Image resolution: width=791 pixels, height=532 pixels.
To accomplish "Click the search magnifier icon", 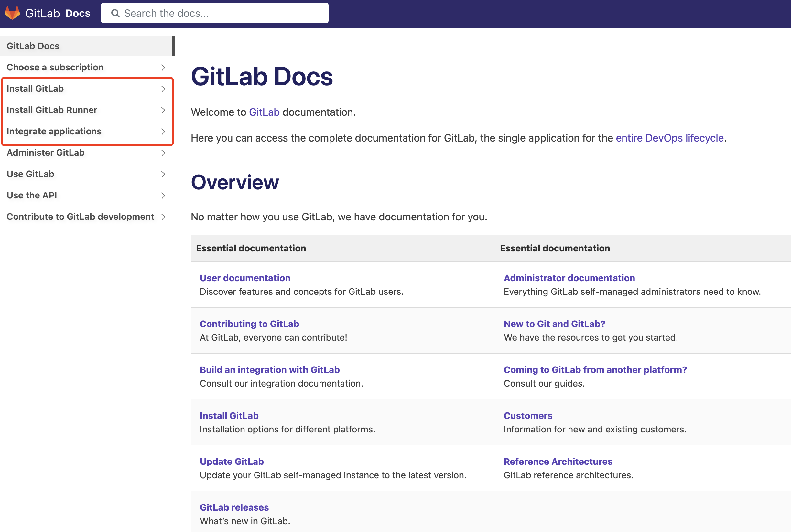I will point(115,13).
